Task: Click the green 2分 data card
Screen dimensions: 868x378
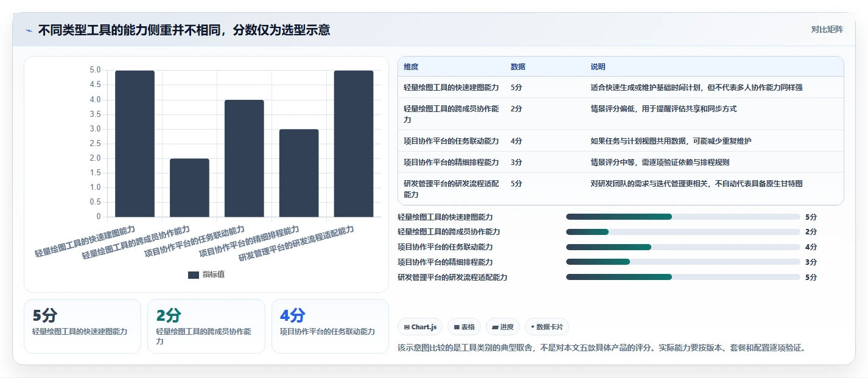Action: 206,326
